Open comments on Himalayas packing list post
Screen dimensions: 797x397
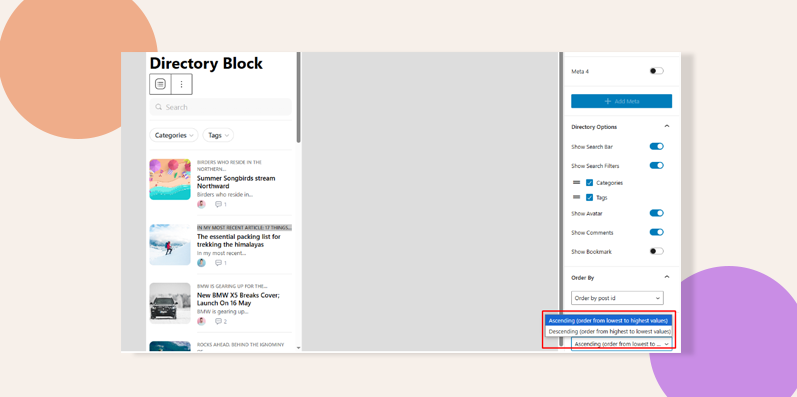pyautogui.click(x=221, y=263)
